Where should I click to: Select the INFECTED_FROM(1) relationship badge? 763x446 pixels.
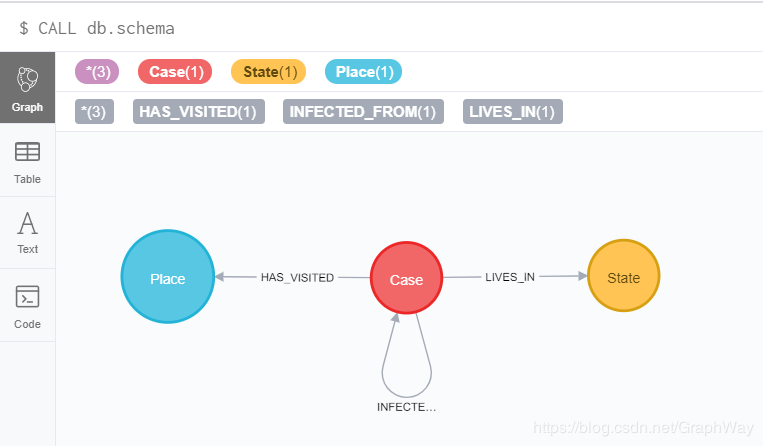click(363, 112)
